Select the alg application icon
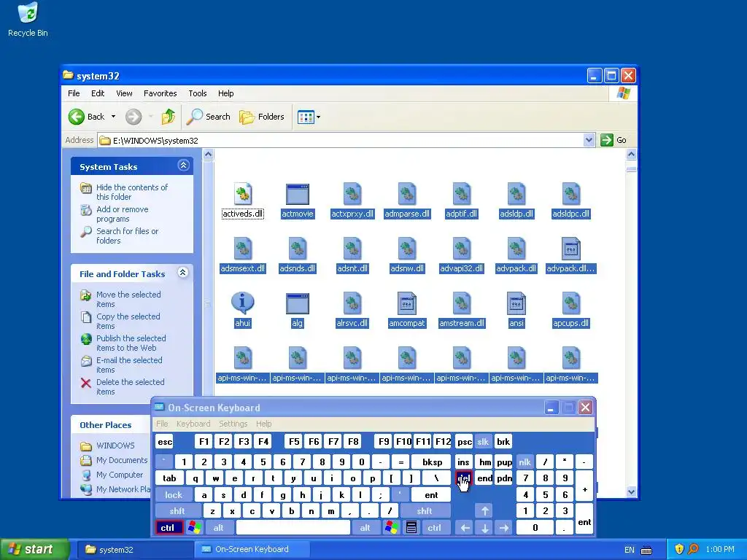The image size is (747, 560). (298, 304)
